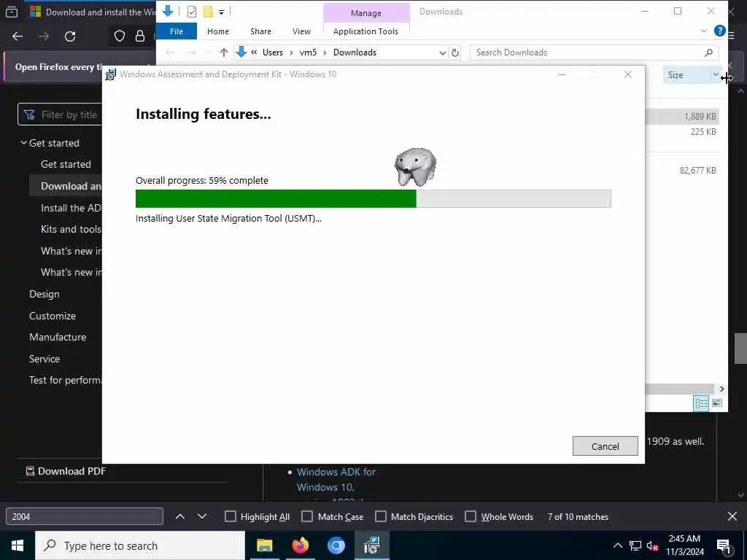This screenshot has height=560, width=747.
Task: Expand the address bar history dropdown
Action: 443,52
